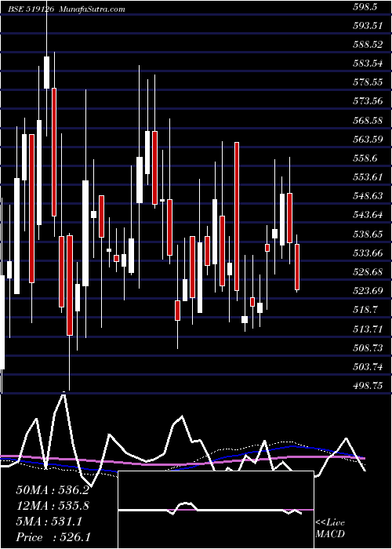
Task: Select the 498.75 price axis label
Action: coord(367,386)
